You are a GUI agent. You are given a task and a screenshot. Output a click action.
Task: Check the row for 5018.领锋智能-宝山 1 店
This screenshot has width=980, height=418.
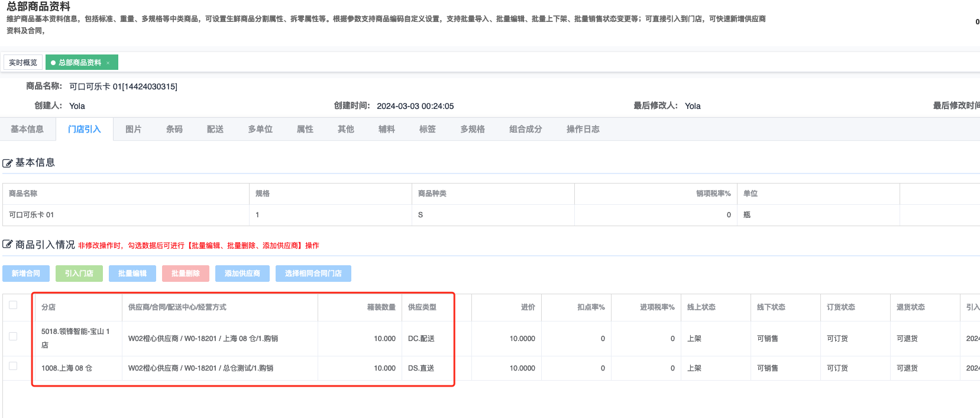(x=13, y=336)
